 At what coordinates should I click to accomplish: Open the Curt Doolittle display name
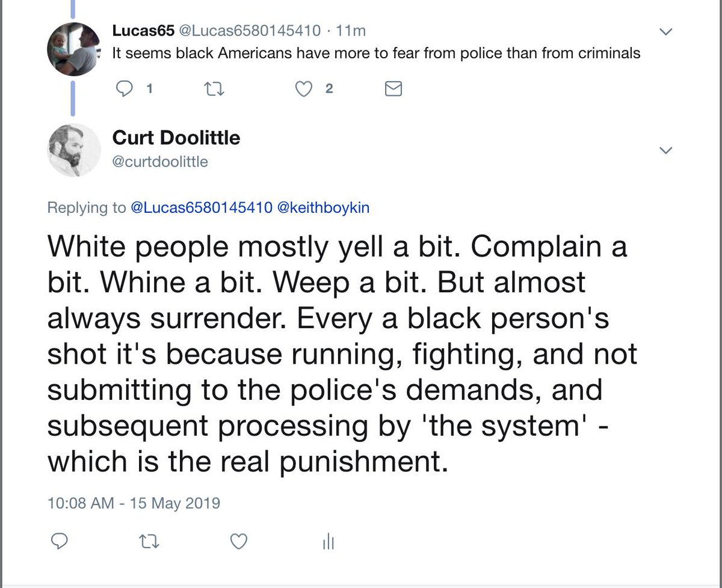[176, 138]
